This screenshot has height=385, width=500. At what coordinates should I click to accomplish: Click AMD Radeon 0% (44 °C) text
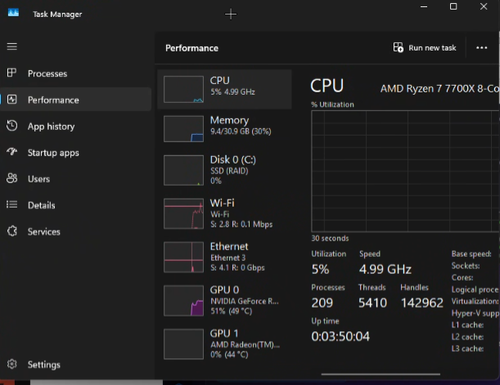pyautogui.click(x=229, y=354)
